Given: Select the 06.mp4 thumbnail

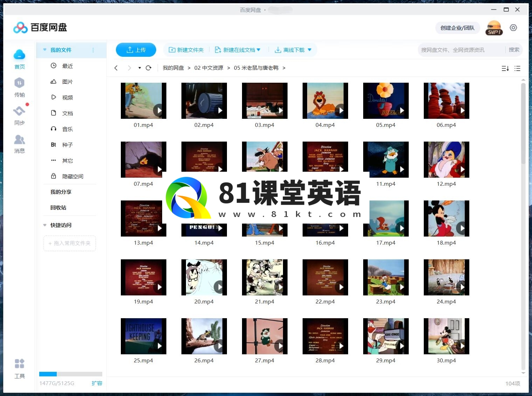Looking at the screenshot, I should tap(447, 101).
